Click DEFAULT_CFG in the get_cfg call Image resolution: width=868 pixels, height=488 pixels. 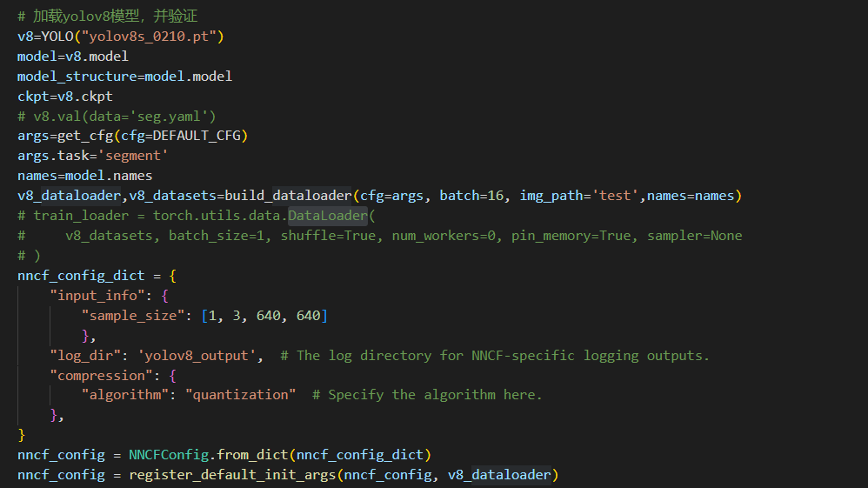pos(197,136)
